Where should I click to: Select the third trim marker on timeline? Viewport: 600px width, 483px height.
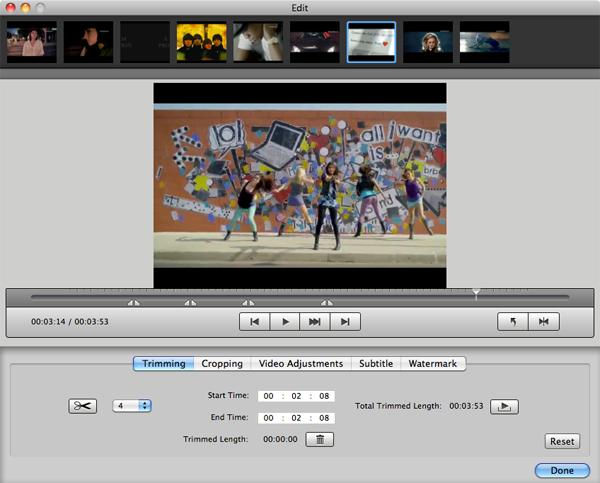(248, 303)
